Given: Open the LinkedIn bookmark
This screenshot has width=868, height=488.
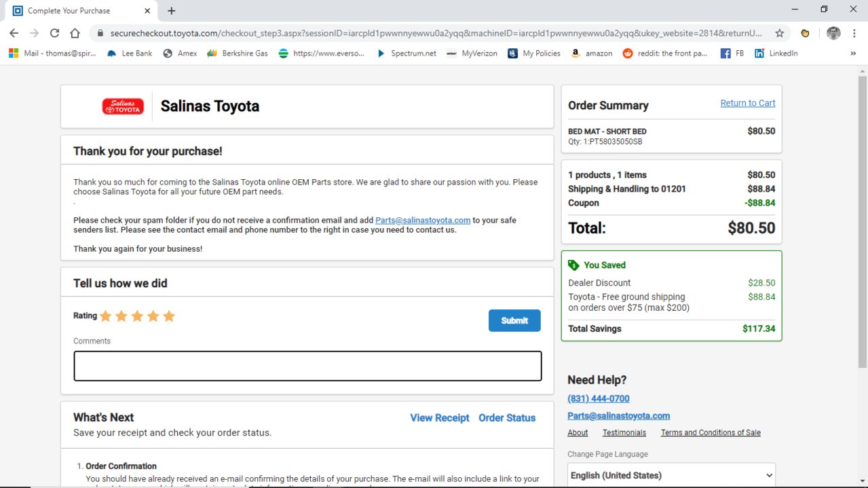Looking at the screenshot, I should coord(776,53).
